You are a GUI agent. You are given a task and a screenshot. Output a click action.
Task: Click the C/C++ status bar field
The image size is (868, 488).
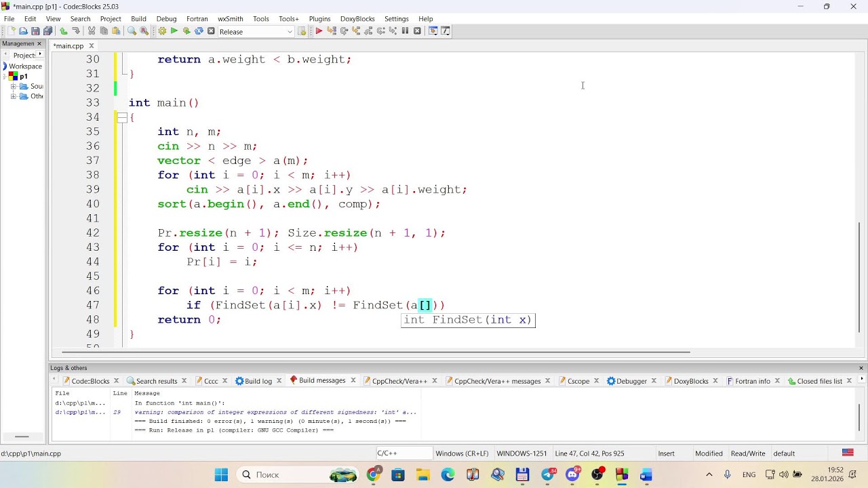pos(403,453)
